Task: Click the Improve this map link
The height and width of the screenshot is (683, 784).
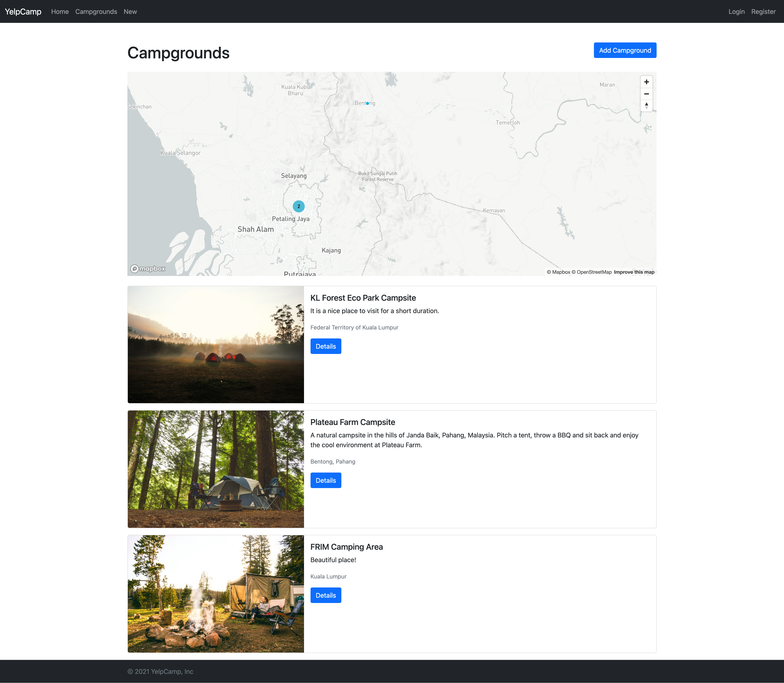Action: 634,272
